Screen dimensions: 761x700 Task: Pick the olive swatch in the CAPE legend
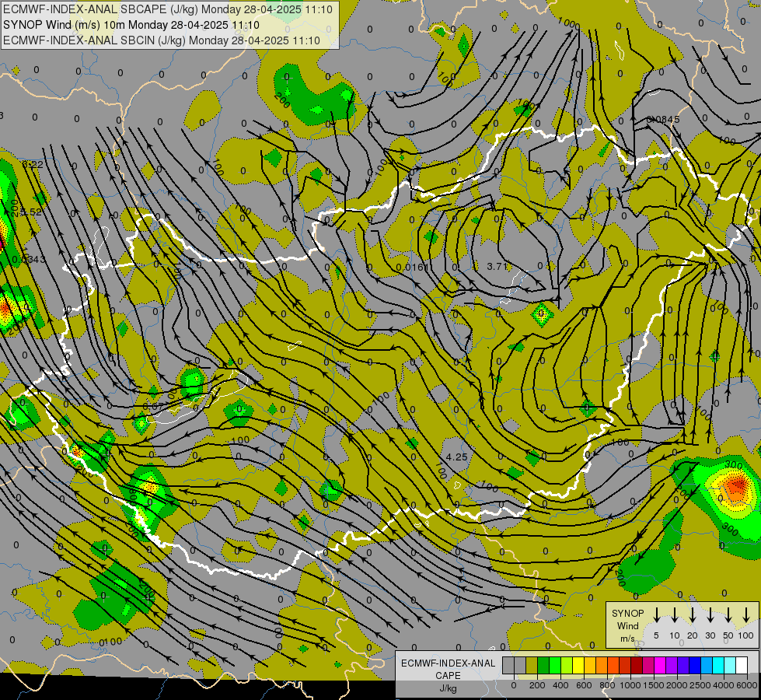[x=532, y=665]
